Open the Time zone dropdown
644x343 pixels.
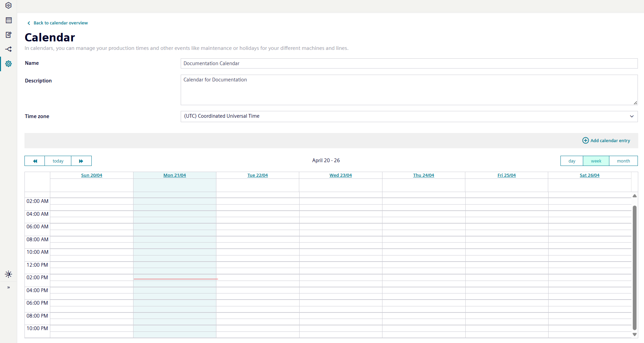409,116
